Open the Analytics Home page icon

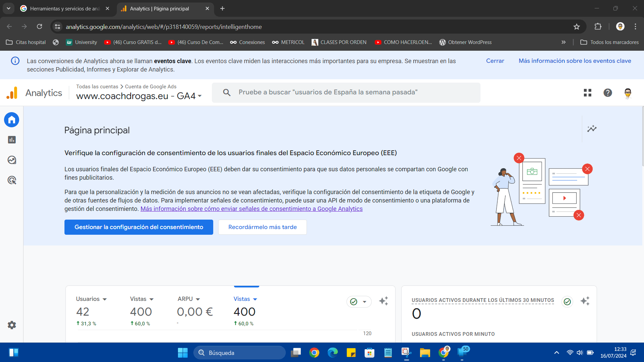pos(12,120)
